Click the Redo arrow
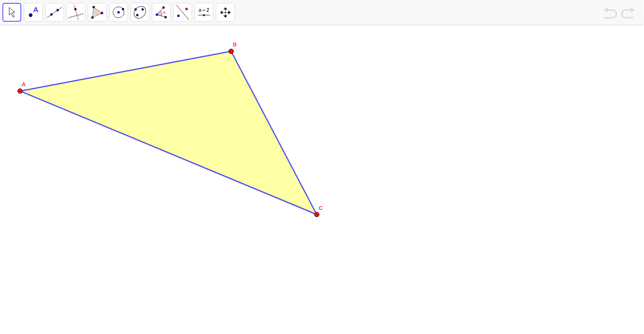This screenshot has height=334, width=644. point(628,13)
